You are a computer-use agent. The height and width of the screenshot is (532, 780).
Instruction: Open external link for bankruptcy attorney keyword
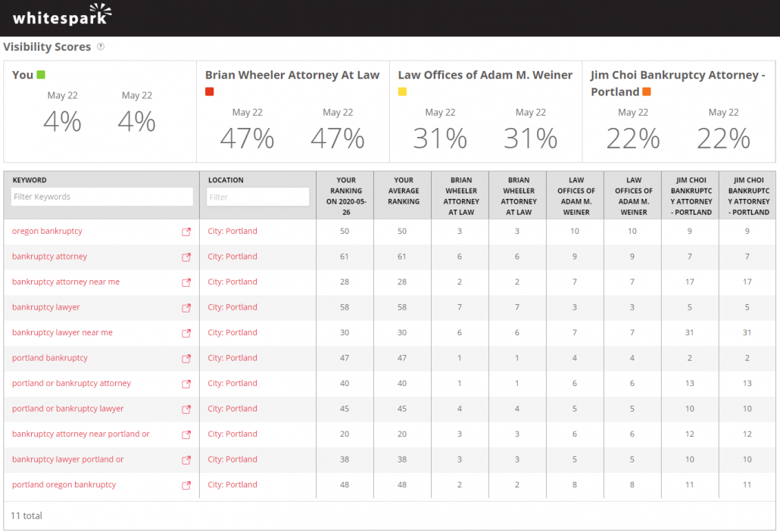186,257
